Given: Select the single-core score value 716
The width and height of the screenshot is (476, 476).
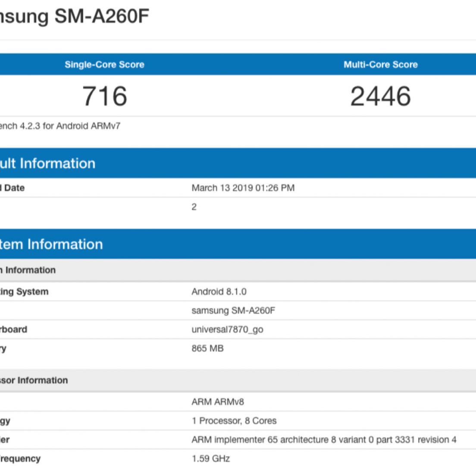Looking at the screenshot, I should [105, 96].
